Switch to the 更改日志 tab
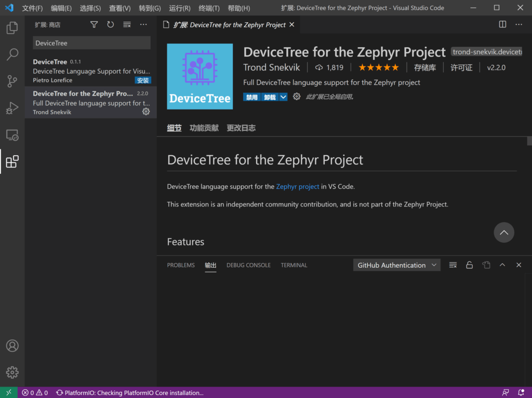 tap(241, 128)
